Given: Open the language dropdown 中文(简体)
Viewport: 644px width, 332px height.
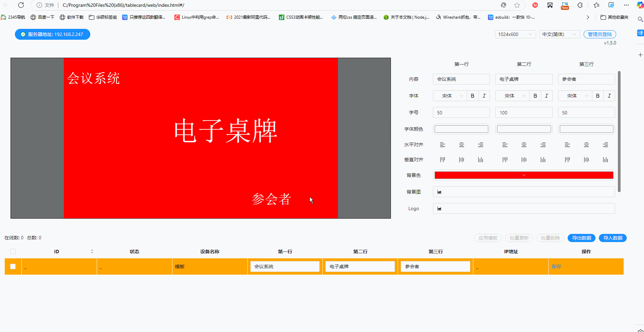Looking at the screenshot, I should [x=559, y=34].
